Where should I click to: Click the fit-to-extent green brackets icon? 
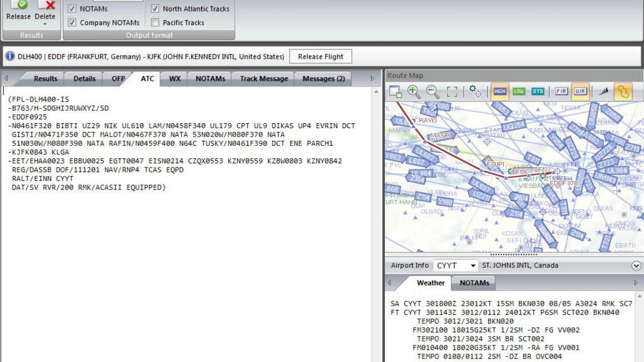[452, 92]
